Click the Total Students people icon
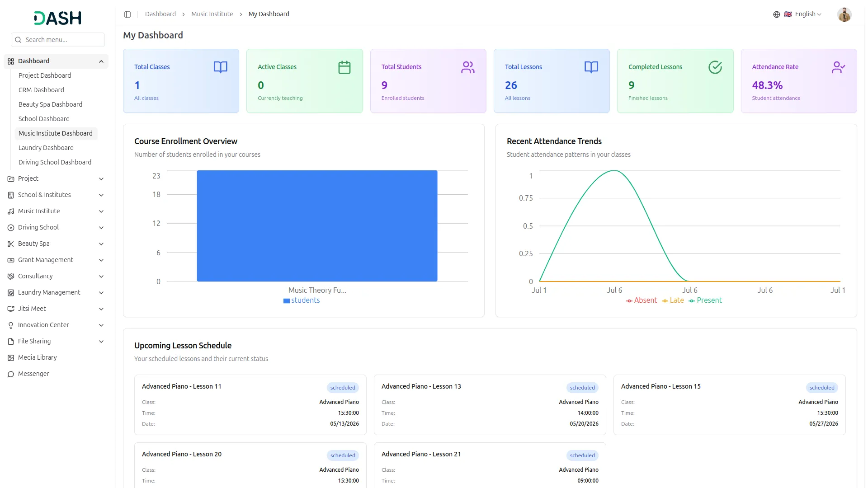This screenshot has height=488, width=868. click(468, 67)
